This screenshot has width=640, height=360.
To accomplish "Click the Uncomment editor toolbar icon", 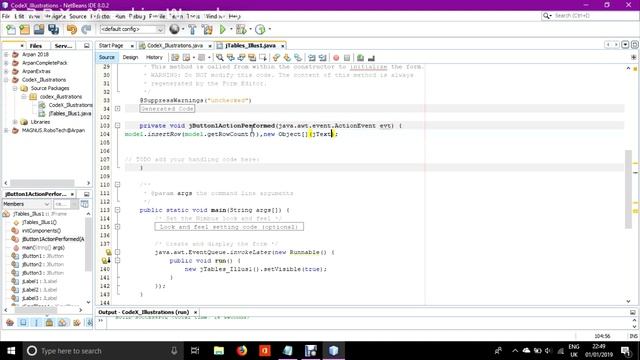I will point(371,58).
